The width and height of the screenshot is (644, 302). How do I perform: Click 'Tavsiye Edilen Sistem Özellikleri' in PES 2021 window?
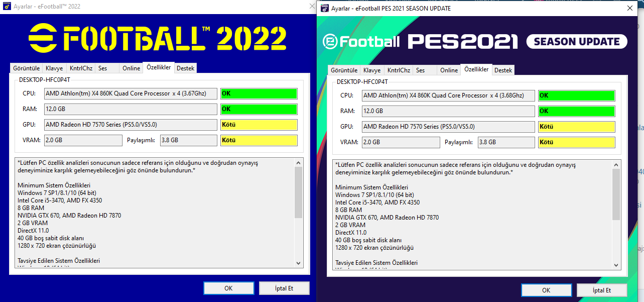click(x=376, y=263)
